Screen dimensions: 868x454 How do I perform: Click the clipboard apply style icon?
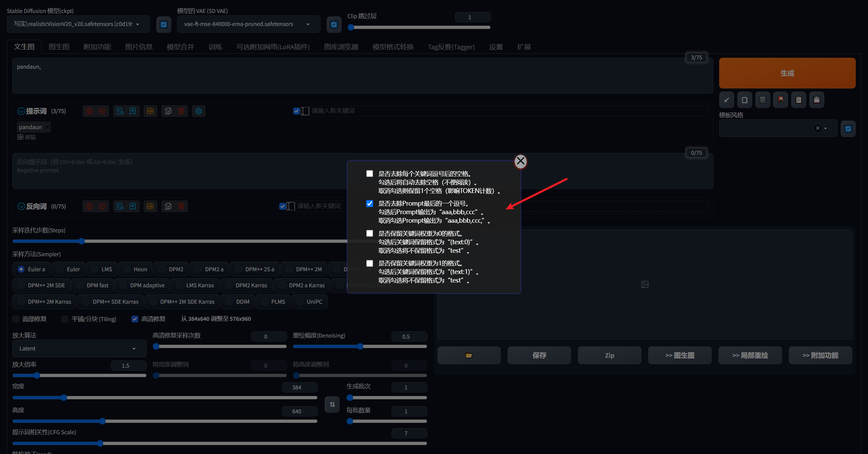tap(798, 100)
